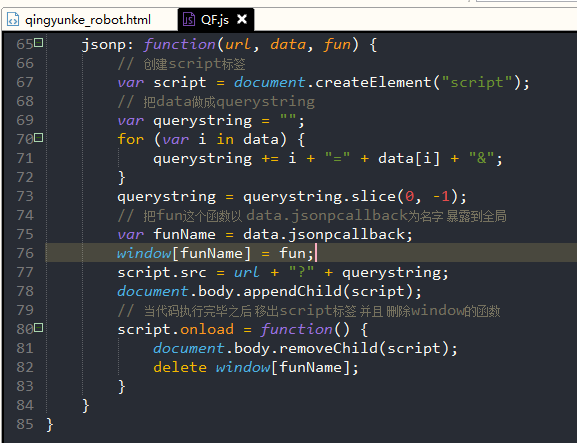Close the QF.js tab
The width and height of the screenshot is (577, 443).
(x=242, y=19)
